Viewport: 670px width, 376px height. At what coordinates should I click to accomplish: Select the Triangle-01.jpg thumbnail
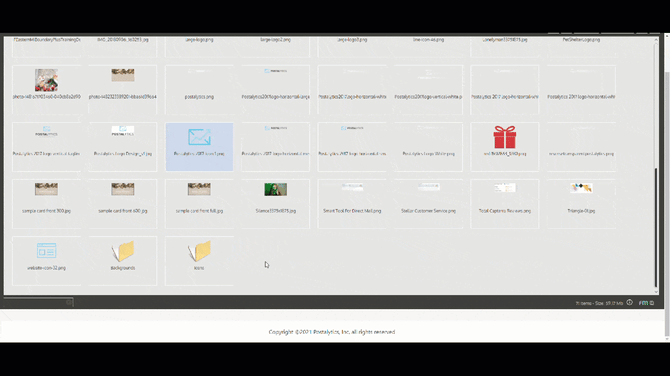581,188
